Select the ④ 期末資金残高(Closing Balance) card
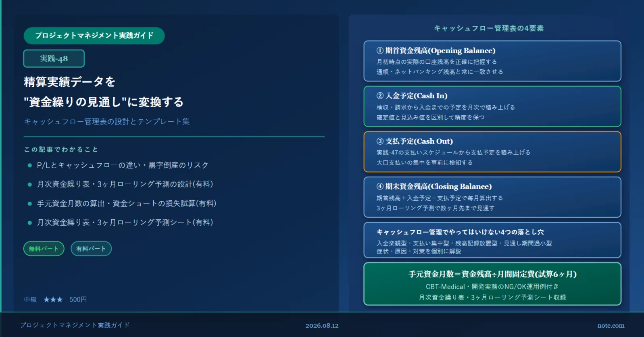 [x=492, y=197]
